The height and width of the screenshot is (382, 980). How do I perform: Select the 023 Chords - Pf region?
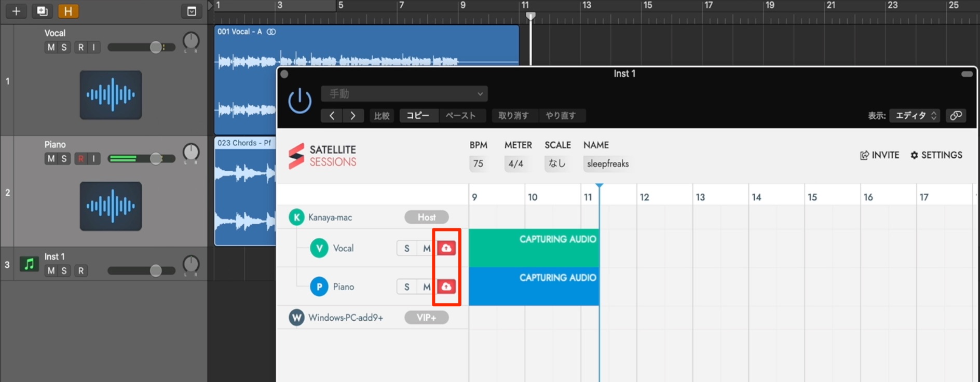click(x=245, y=191)
